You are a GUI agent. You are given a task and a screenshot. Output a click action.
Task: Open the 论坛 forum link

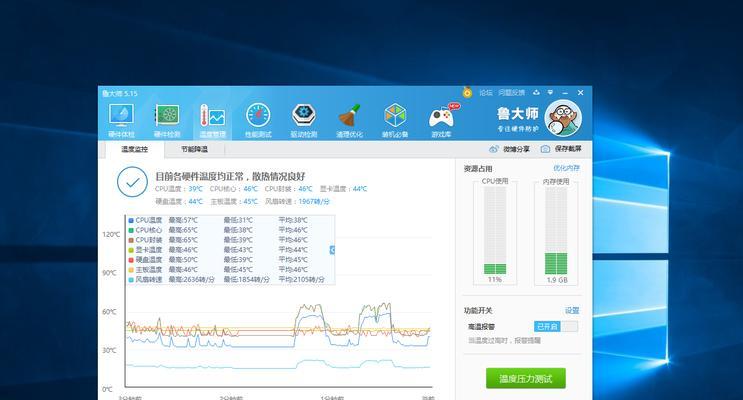tap(486, 92)
